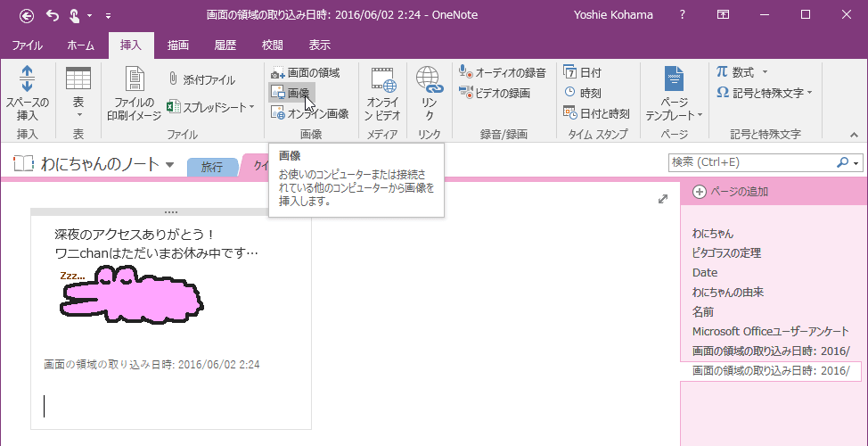Screen dimensions: 868x446
Task: Switch to the ホーム tab
Action: (x=81, y=45)
